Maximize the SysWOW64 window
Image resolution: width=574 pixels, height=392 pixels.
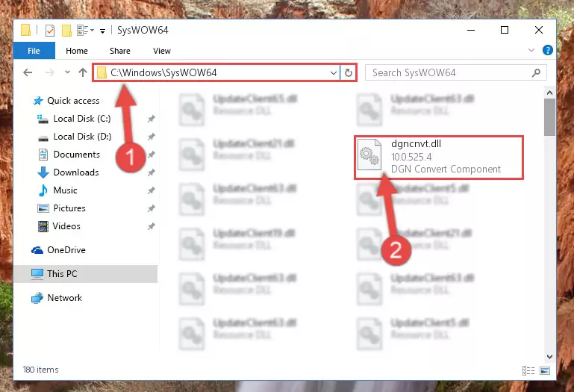tap(505, 30)
